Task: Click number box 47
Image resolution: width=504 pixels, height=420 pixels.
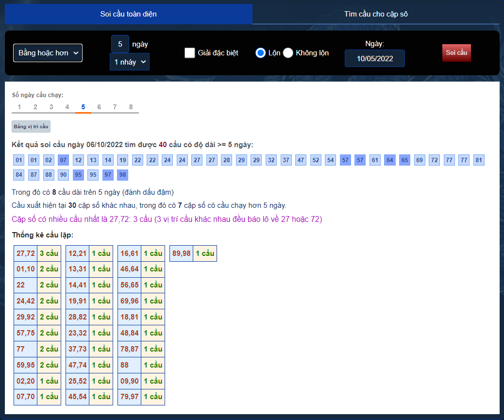Action: coord(301,160)
